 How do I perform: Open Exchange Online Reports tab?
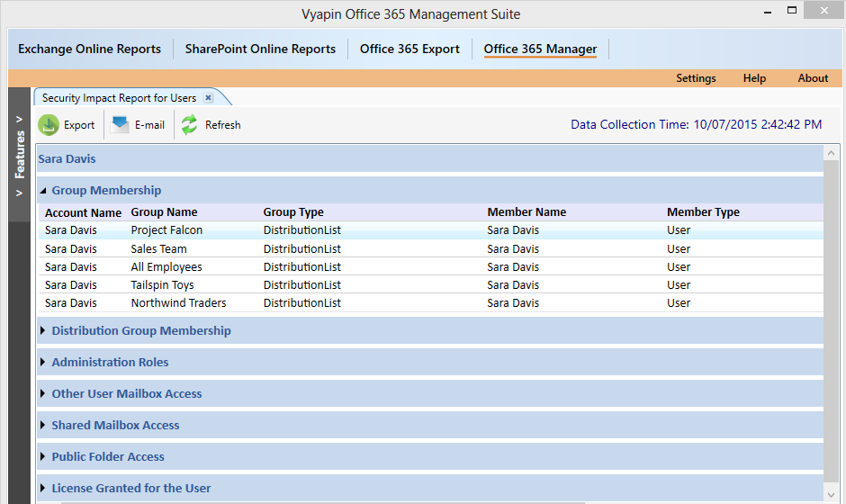point(90,49)
